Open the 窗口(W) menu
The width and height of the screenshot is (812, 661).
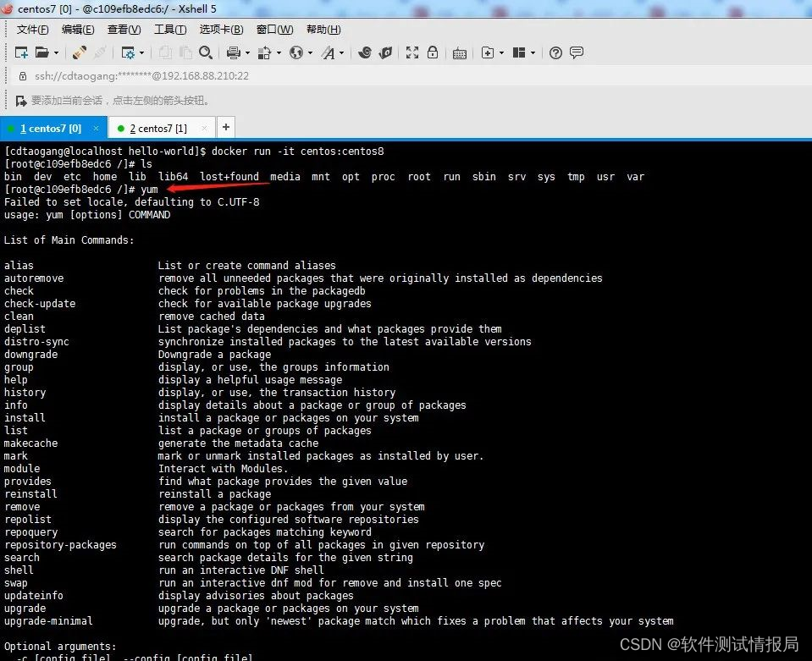point(274,30)
